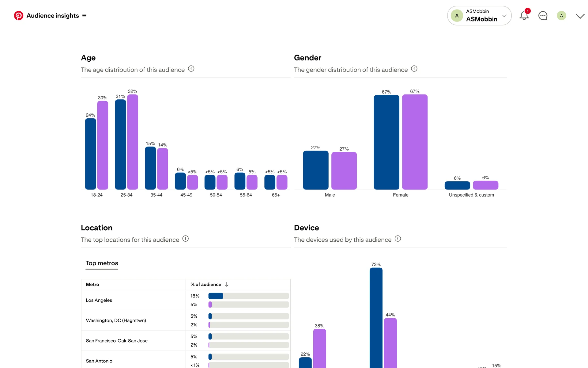Click the San Francisco-Oak-San Jose row
This screenshot has width=588, height=368.
point(117,341)
